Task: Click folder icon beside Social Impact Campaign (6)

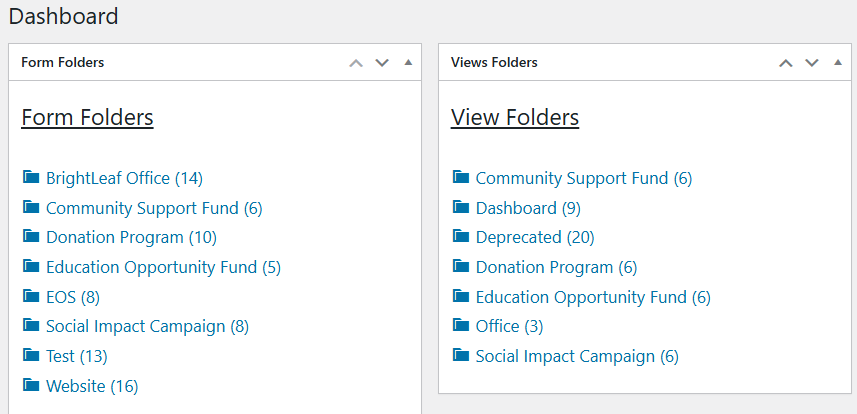Action: [460, 355]
